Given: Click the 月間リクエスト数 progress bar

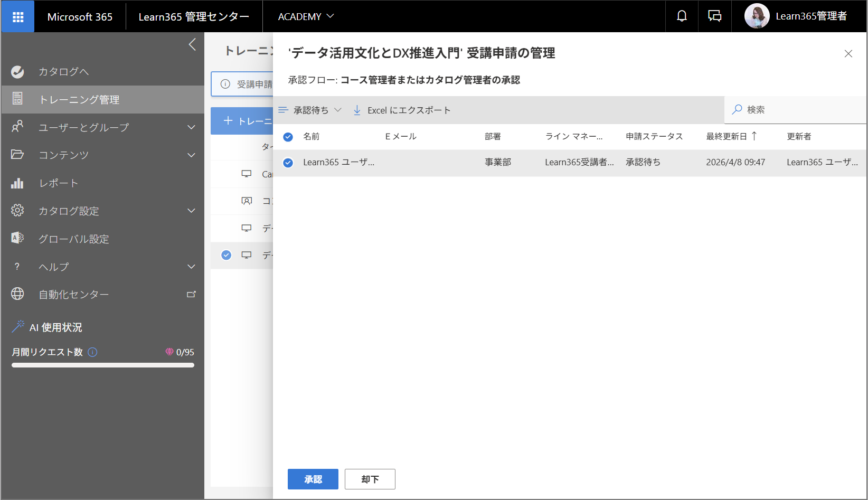Looking at the screenshot, I should [x=103, y=365].
